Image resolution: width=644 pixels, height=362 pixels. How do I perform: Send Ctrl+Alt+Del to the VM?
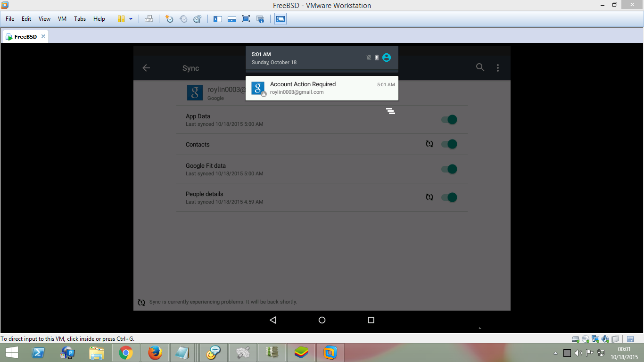149,19
